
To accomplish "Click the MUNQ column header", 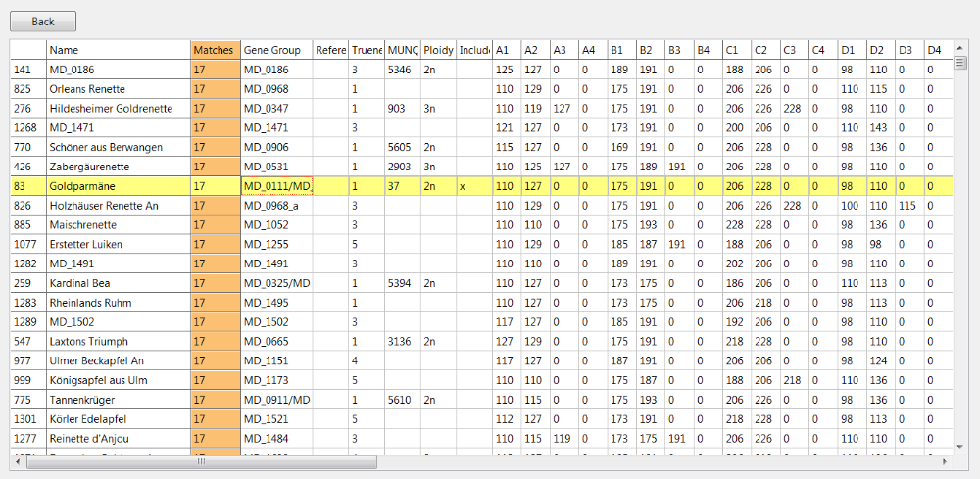I will (x=403, y=49).
